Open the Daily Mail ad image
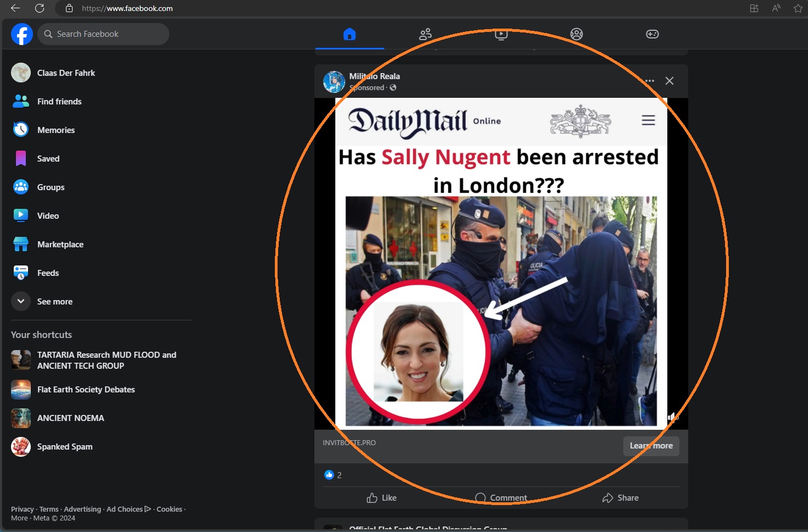Screen dimensions: 808x532 pyautogui.click(x=501, y=263)
